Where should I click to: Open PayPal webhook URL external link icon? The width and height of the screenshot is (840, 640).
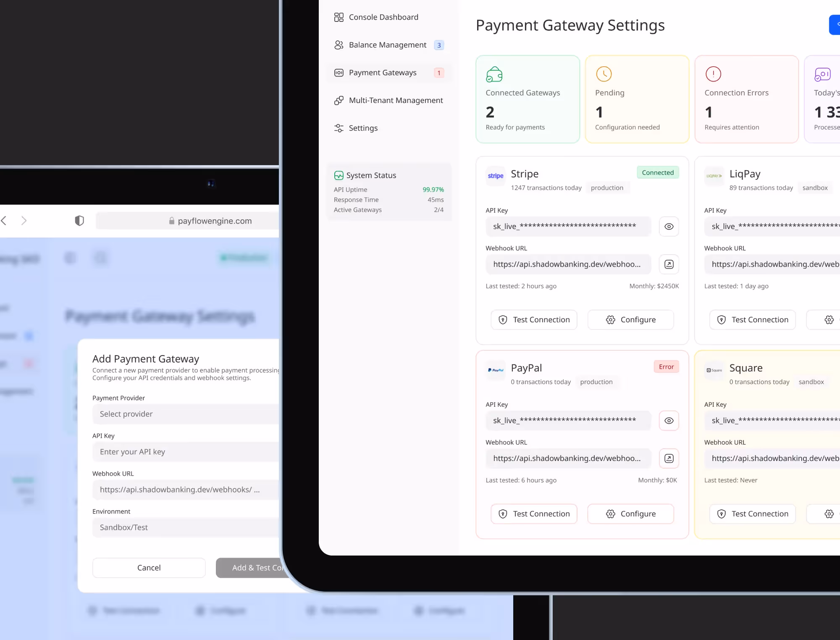669,458
